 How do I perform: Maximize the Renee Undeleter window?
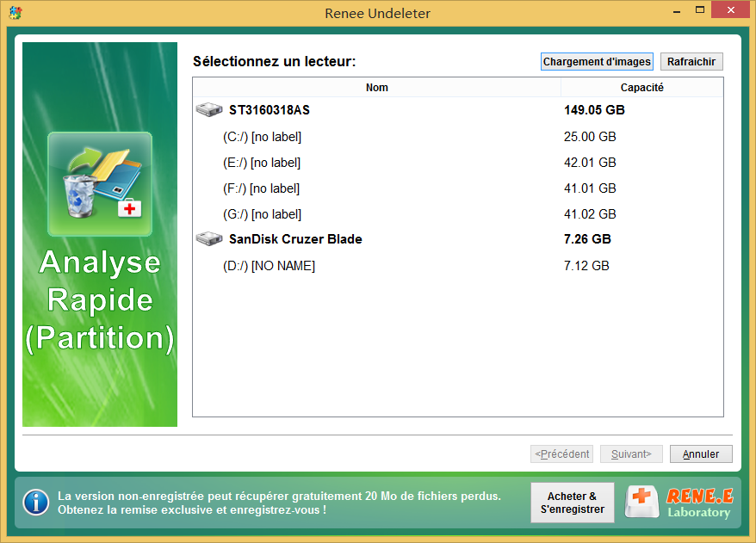point(700,10)
